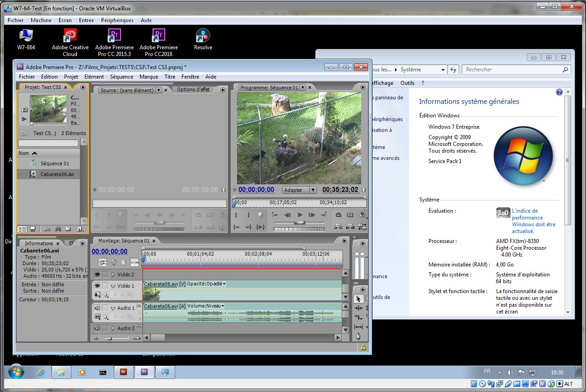Open Adobe Premiere Pro CC2018 desktop shortcut
This screenshot has height=392, width=586.
[158, 42]
